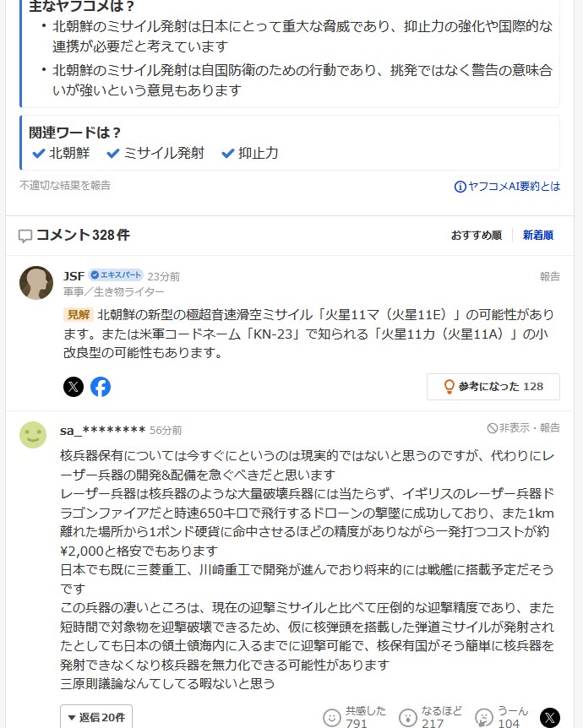This screenshot has width=583, height=728.
Task: Share JSF comment on Facebook
Action: pos(101,387)
